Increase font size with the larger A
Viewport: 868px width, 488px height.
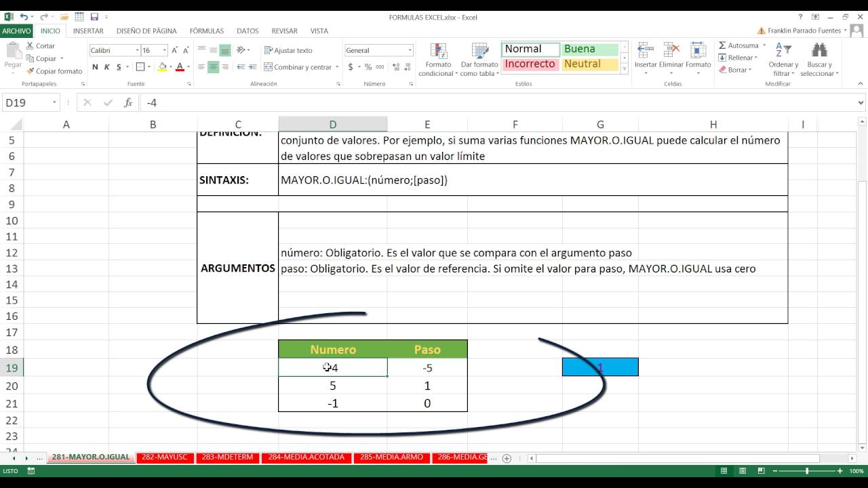coord(175,50)
